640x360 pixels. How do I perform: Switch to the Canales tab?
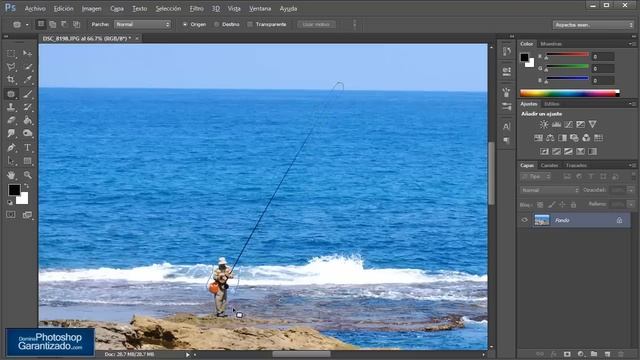click(549, 165)
